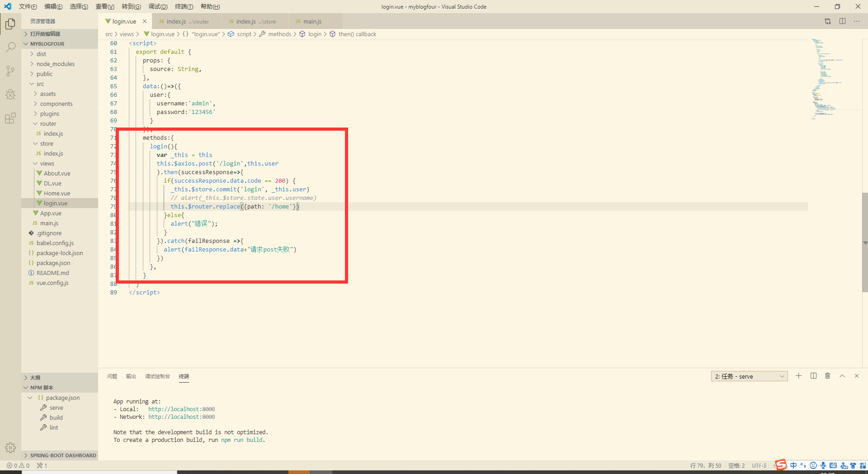Open the 终端(T) menu
868x474 pixels.
184,6
